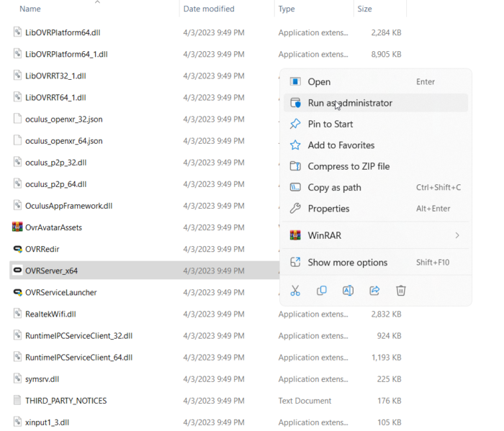This screenshot has height=431, width=504.
Task: Select file LibOVRPlatform64_1.dll
Action: 66,54
